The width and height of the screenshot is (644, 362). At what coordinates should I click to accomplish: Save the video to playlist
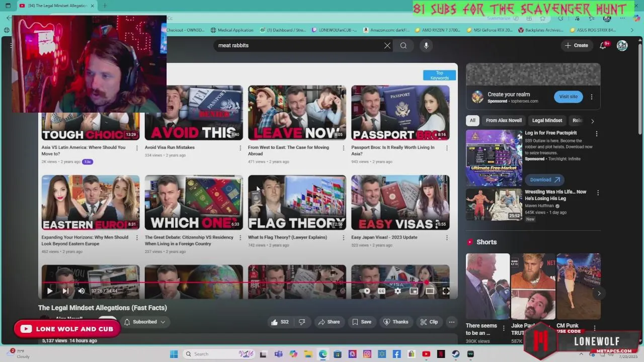(x=361, y=322)
